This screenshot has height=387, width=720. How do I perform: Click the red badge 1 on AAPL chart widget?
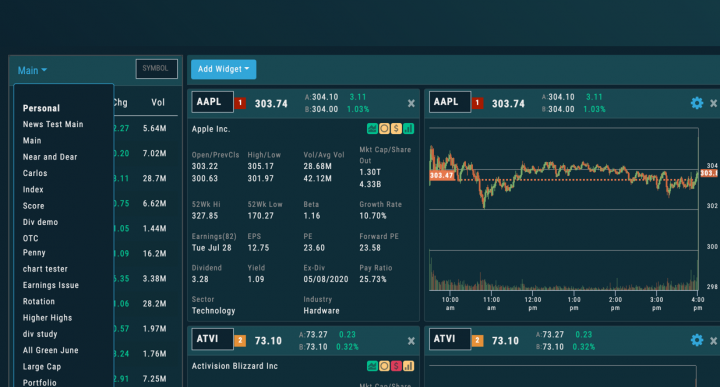(x=477, y=103)
